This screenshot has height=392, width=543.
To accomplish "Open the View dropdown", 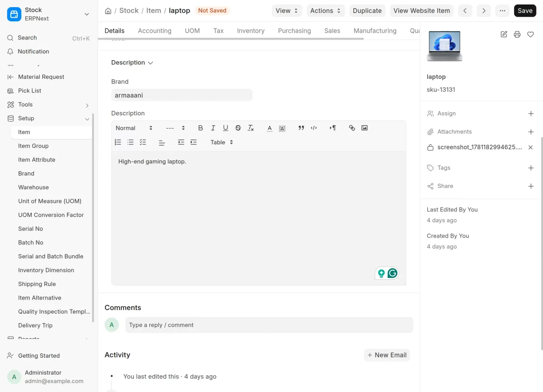I will [287, 11].
